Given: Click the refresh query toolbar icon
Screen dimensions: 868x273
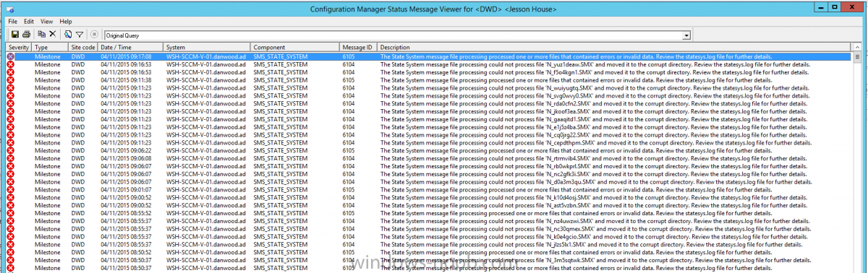Looking at the screenshot, I should tap(67, 34).
